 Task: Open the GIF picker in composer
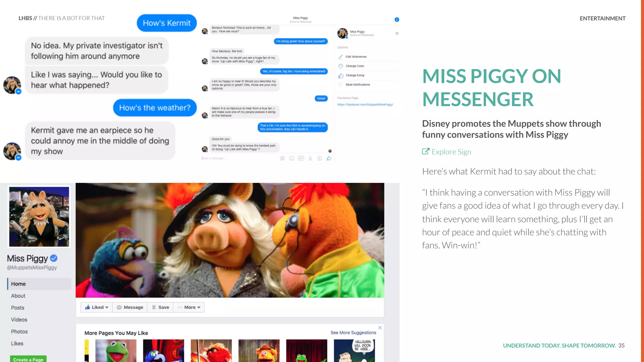pyautogui.click(x=301, y=158)
